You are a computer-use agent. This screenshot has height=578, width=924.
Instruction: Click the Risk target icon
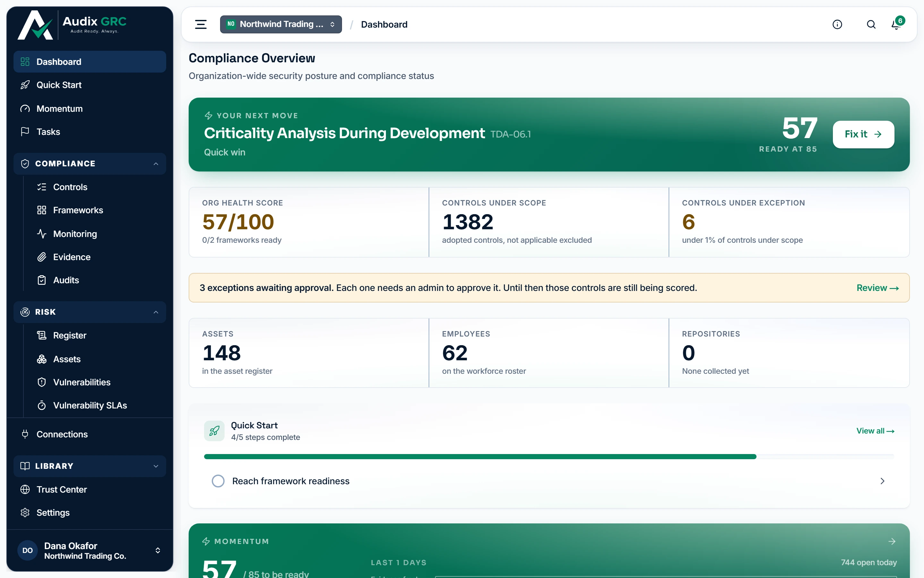pos(25,312)
